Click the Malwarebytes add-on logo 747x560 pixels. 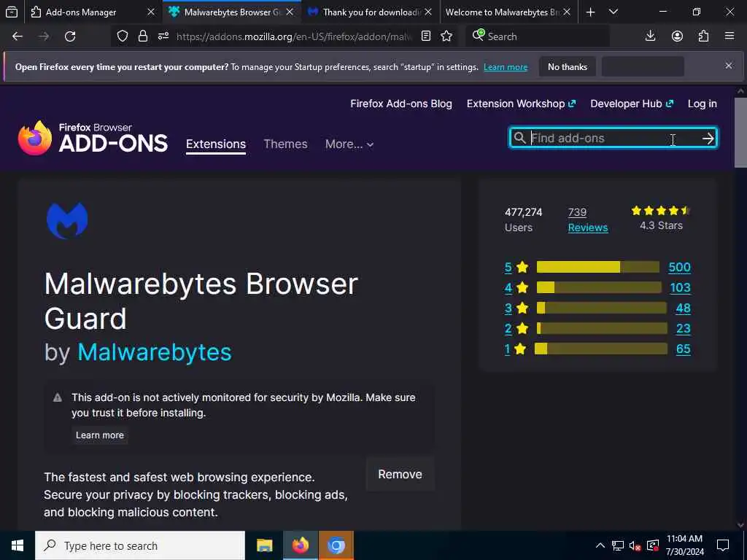67,220
